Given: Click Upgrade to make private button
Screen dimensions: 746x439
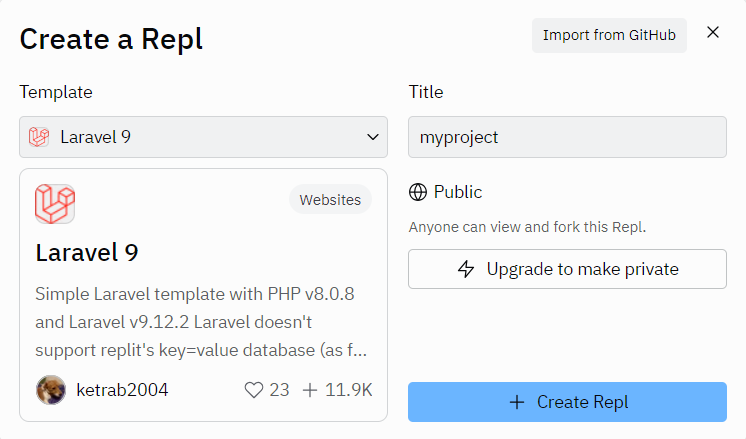Looking at the screenshot, I should coord(567,269).
